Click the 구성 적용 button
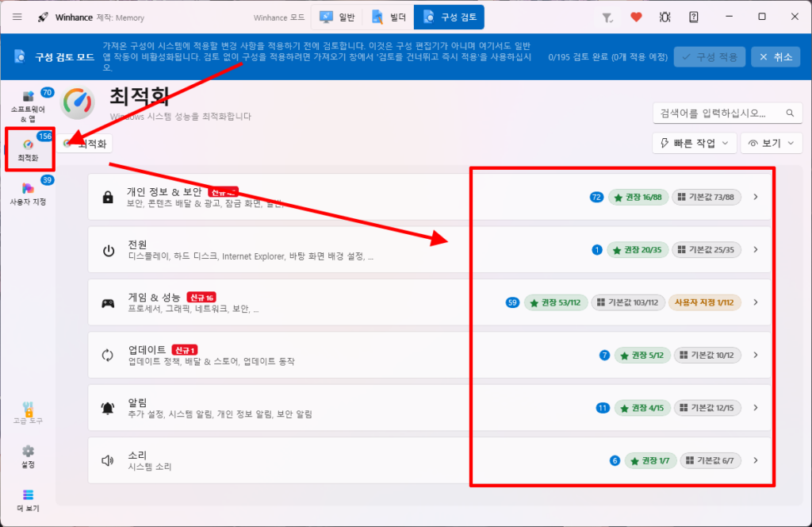Image resolution: width=812 pixels, height=527 pixels. click(710, 57)
